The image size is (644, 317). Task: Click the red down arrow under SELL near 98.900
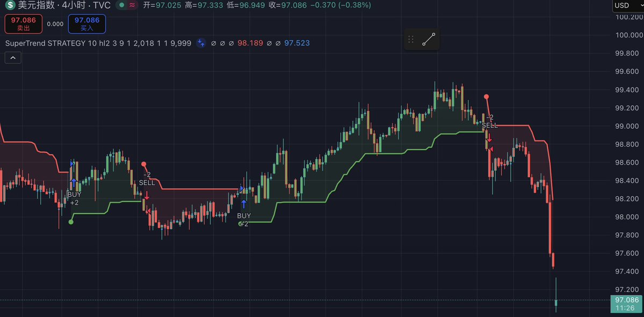point(489,138)
